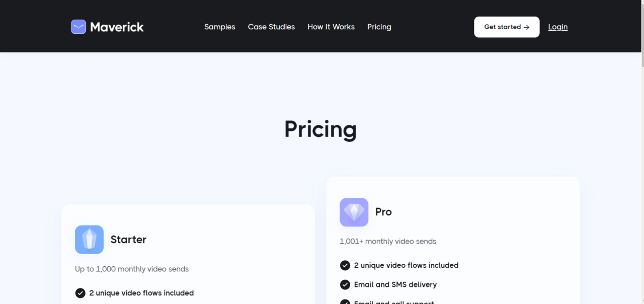Go to Case Studies in the navbar
Screen dimensions: 644x304
point(271,27)
